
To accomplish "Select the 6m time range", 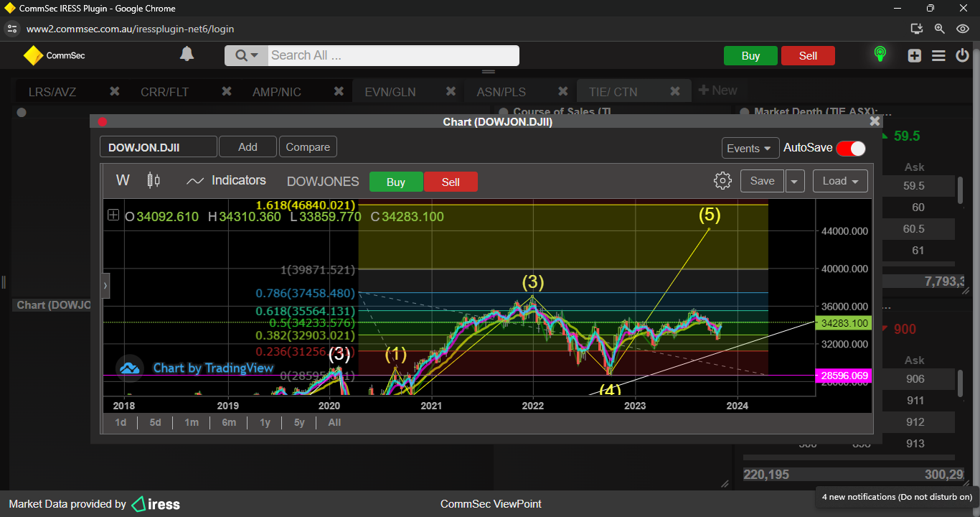I will pyautogui.click(x=229, y=422).
